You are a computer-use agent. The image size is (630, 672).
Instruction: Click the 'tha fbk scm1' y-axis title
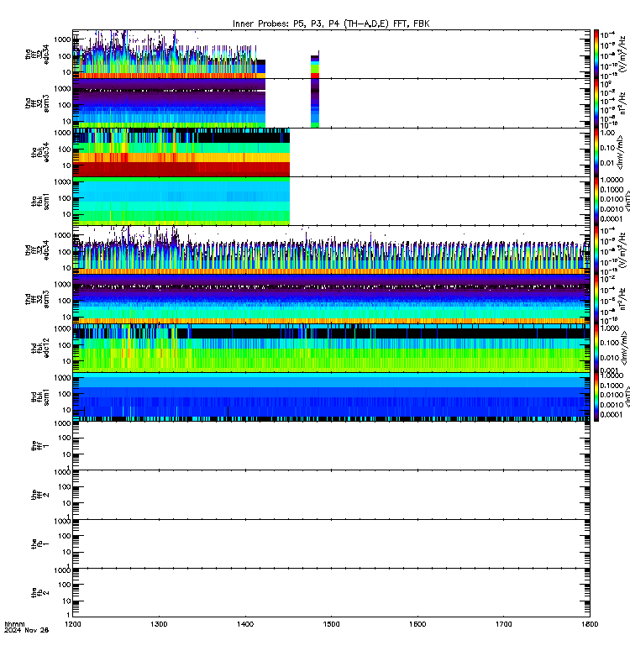(40, 202)
